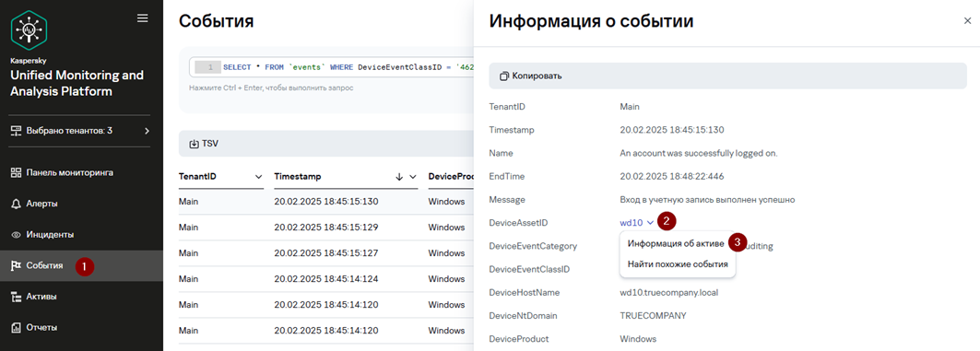Toggle the chevron next to wd10

(651, 222)
